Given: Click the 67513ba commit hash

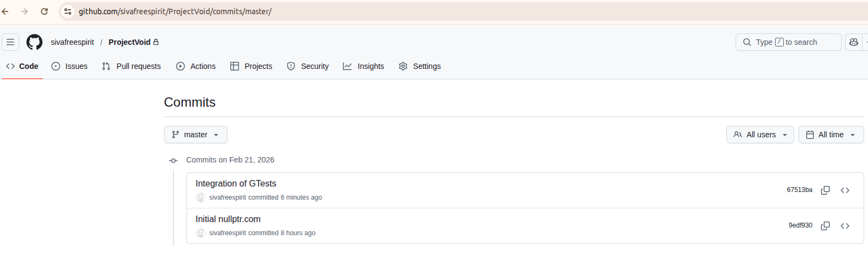Looking at the screenshot, I should [x=799, y=190].
